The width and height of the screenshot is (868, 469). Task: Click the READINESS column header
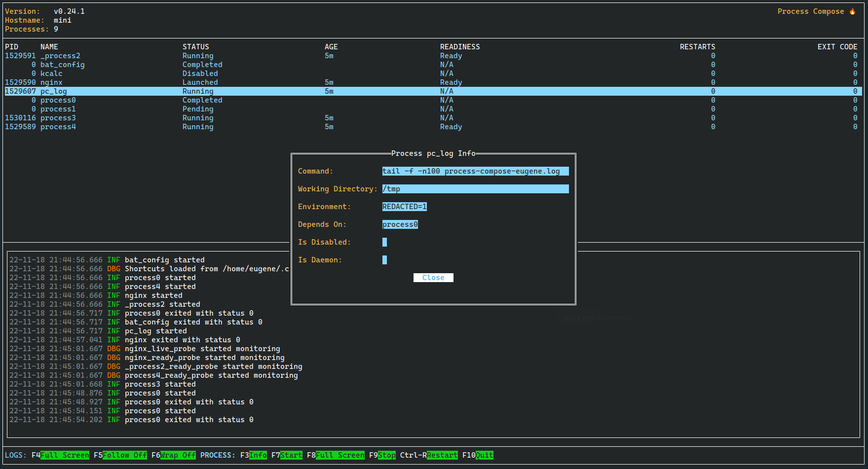(x=460, y=47)
